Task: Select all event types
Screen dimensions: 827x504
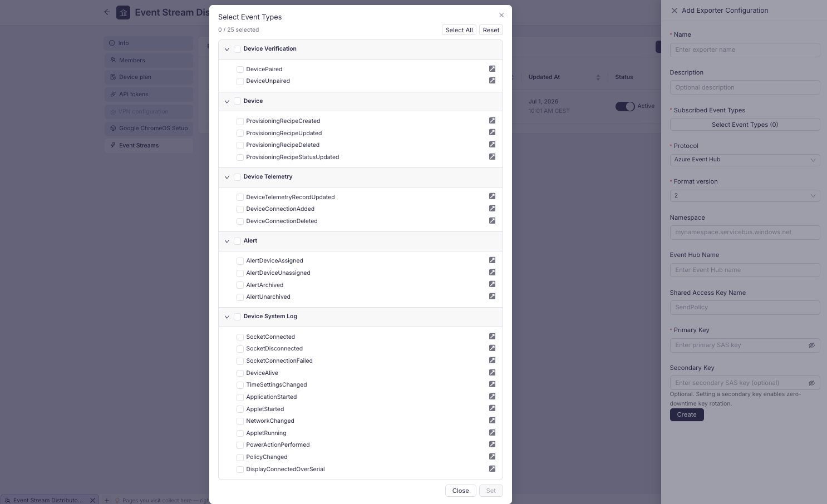Action: pyautogui.click(x=459, y=30)
